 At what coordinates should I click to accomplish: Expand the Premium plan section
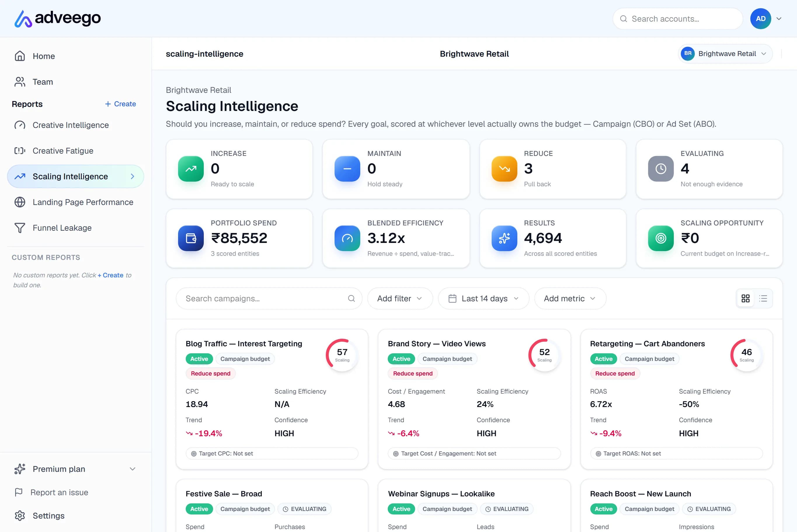click(75, 469)
